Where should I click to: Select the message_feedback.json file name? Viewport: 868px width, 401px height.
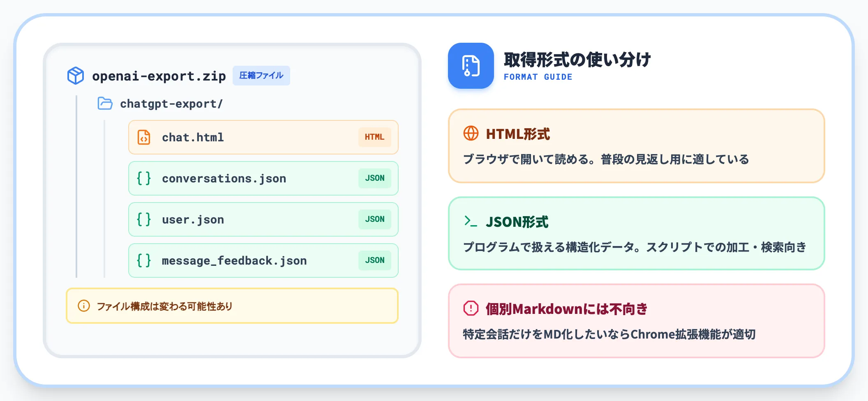(x=234, y=260)
